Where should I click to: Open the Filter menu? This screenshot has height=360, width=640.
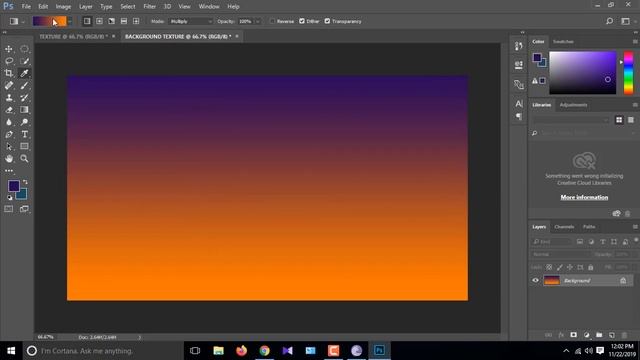pyautogui.click(x=149, y=7)
